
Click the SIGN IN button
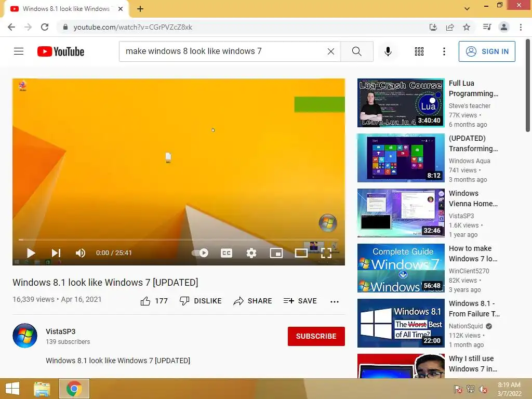[x=487, y=51]
